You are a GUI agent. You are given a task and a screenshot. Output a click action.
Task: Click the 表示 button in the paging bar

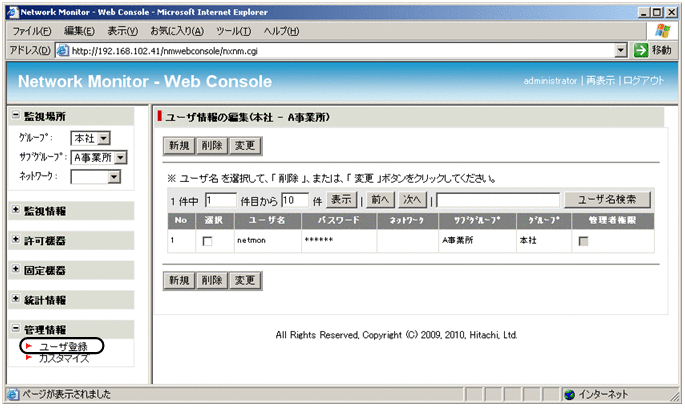(341, 200)
